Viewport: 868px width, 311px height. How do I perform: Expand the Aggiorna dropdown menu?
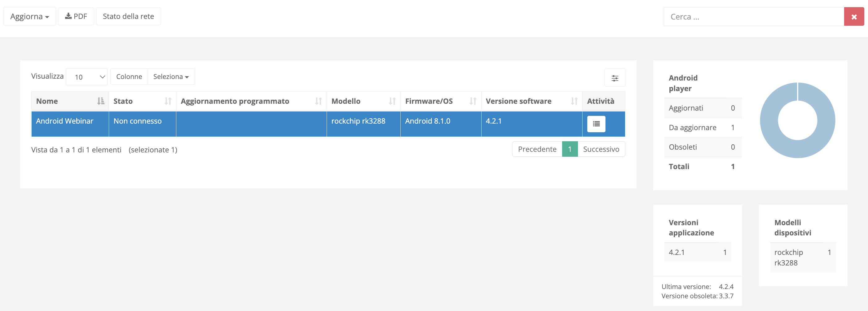pyautogui.click(x=30, y=16)
